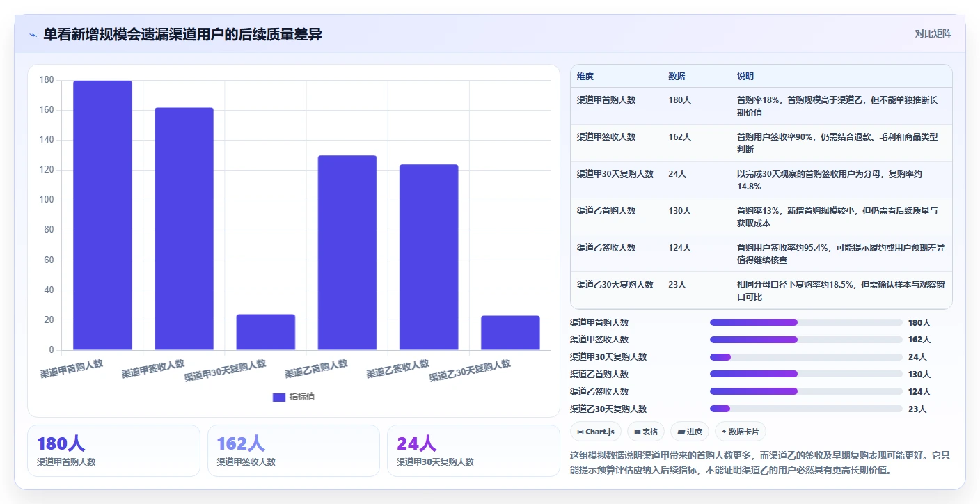
Task: Click the 进度 chip
Action: click(x=690, y=432)
